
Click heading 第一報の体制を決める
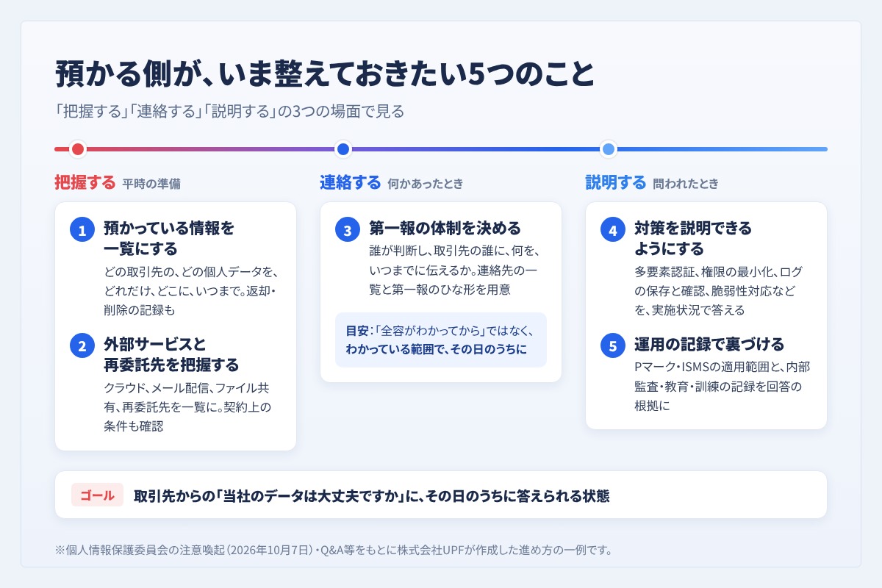pyautogui.click(x=445, y=228)
